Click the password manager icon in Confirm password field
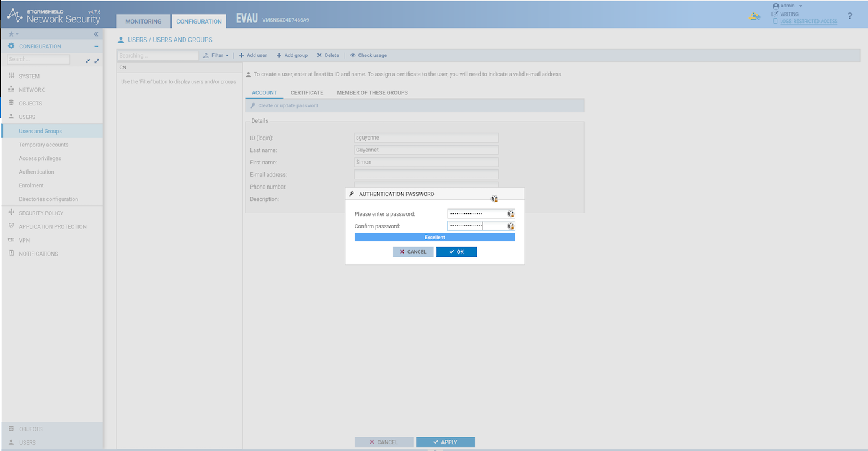This screenshot has width=868, height=451. (x=511, y=226)
